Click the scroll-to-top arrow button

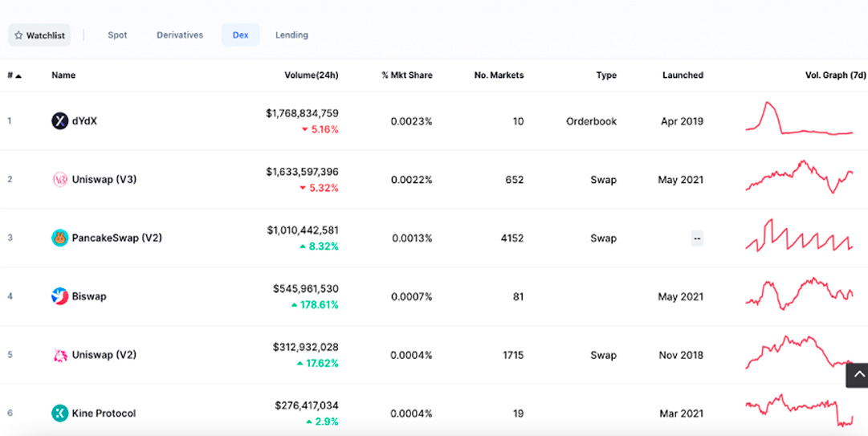pyautogui.click(x=858, y=375)
